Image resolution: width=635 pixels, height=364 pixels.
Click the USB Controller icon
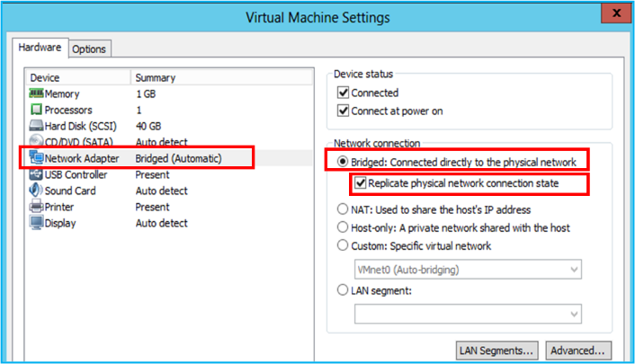coord(36,174)
